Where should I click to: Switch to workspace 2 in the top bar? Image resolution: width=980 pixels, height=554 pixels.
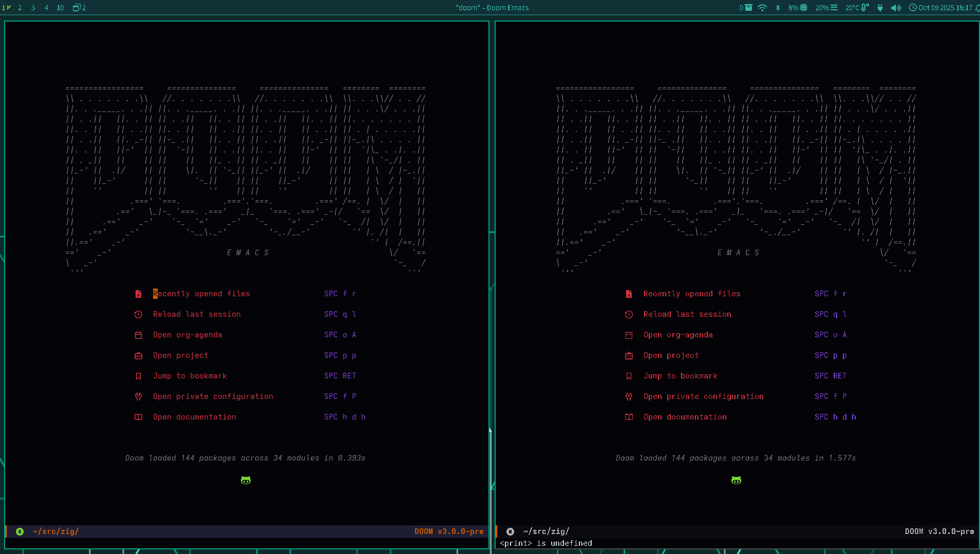point(20,8)
